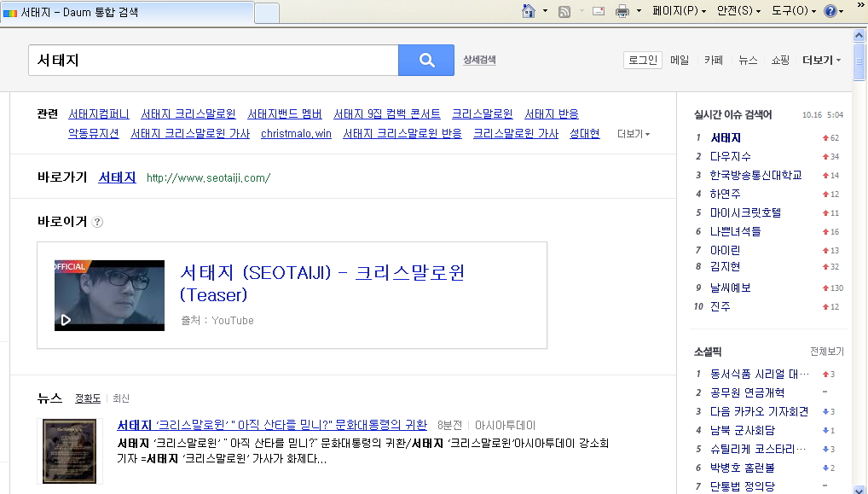Open the IE Home toolbar icon
This screenshot has width=868, height=494.
point(529,11)
